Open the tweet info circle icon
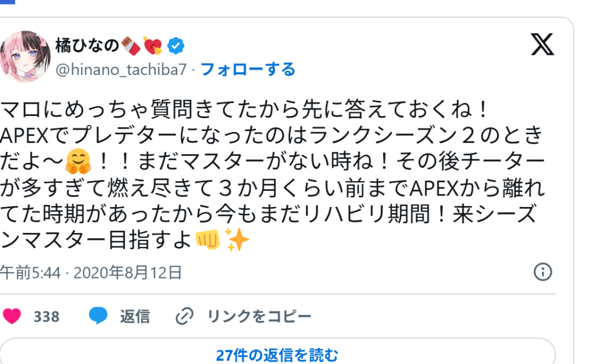 (543, 272)
